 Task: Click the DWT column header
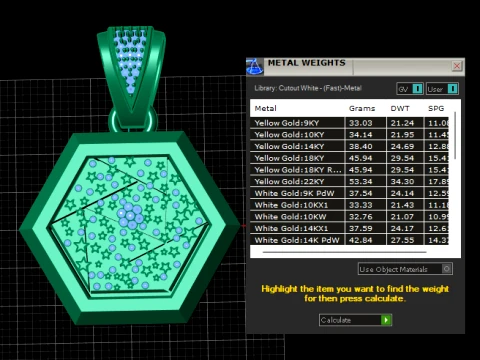point(400,108)
